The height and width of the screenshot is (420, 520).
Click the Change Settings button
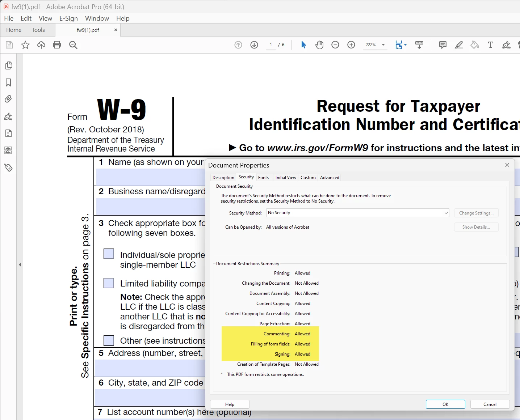[x=476, y=213]
